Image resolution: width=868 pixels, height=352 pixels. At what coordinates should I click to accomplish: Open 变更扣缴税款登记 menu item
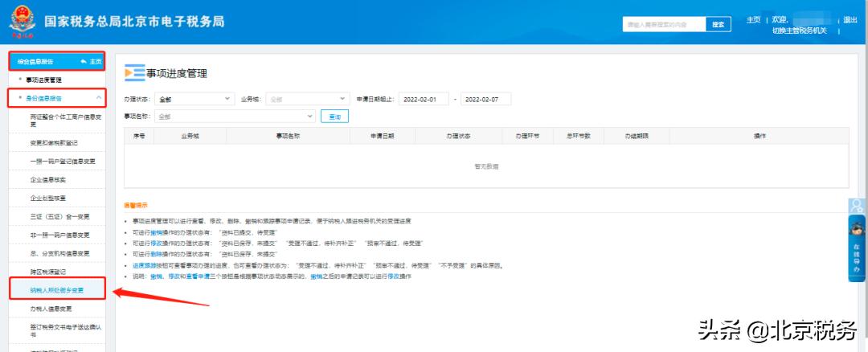click(x=54, y=143)
